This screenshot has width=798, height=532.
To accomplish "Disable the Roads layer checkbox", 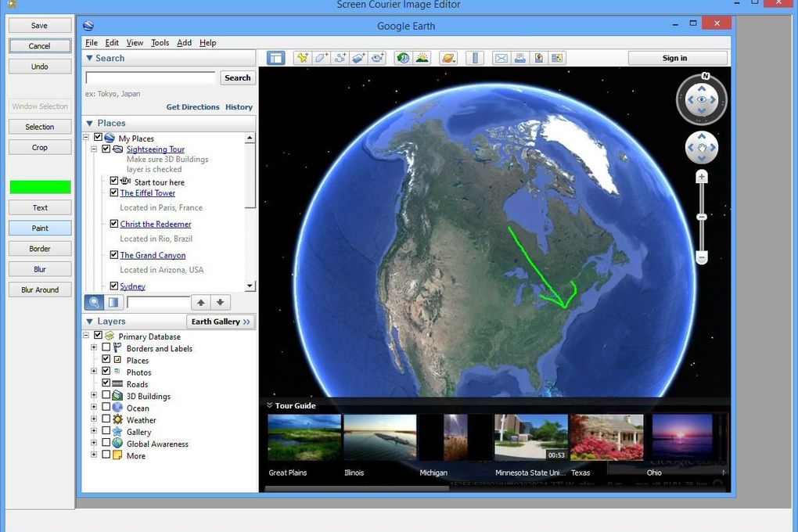I will (x=106, y=383).
